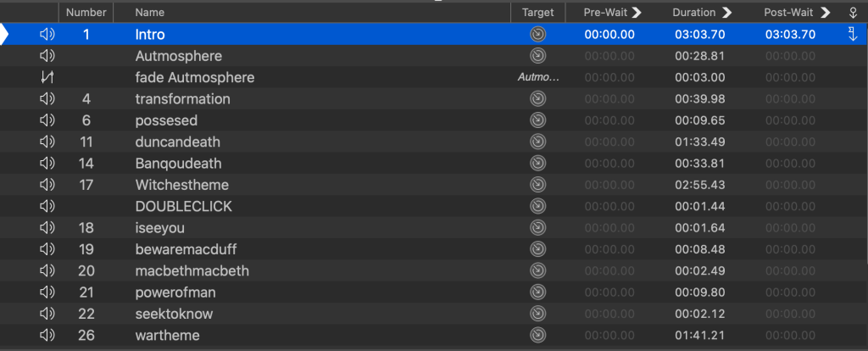The width and height of the screenshot is (868, 351).
Task: Click the fade icon beside fade Autmosphere
Action: pyautogui.click(x=47, y=78)
